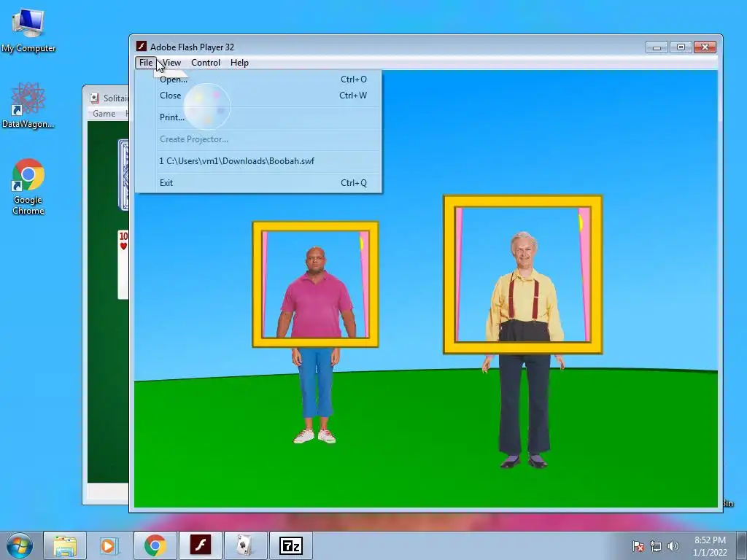Select Print... in the File menu
Screen dimensions: 747x560
click(x=258, y=117)
